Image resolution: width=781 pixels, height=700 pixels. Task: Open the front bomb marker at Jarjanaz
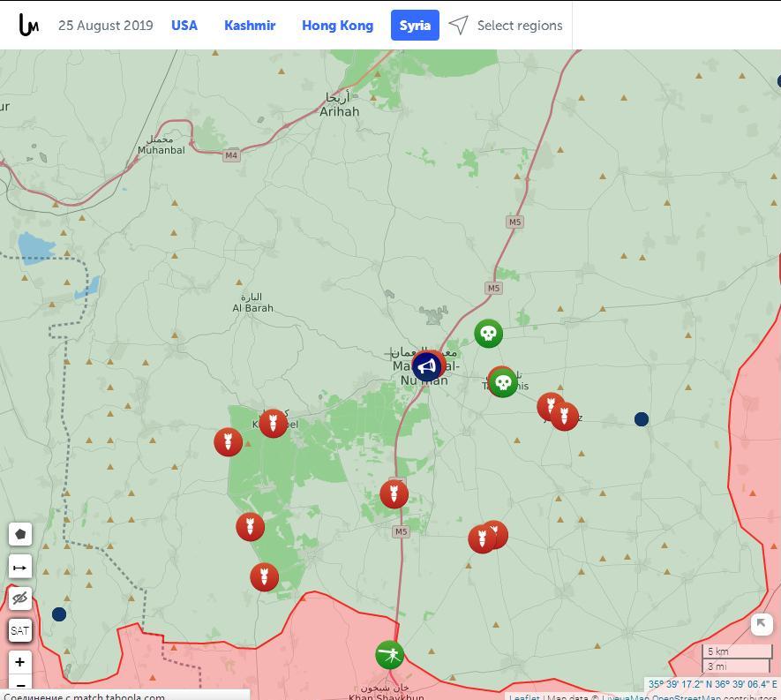tap(564, 416)
